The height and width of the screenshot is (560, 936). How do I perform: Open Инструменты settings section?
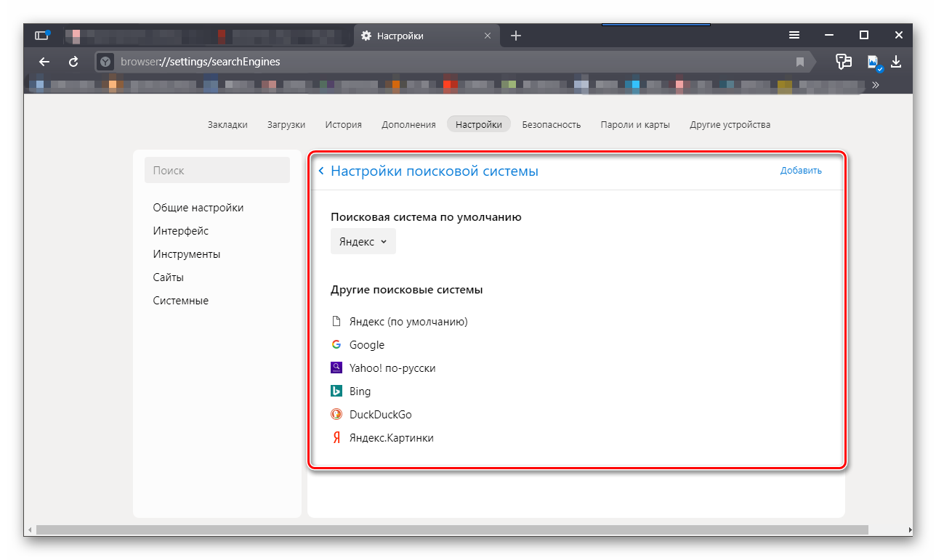pos(187,254)
